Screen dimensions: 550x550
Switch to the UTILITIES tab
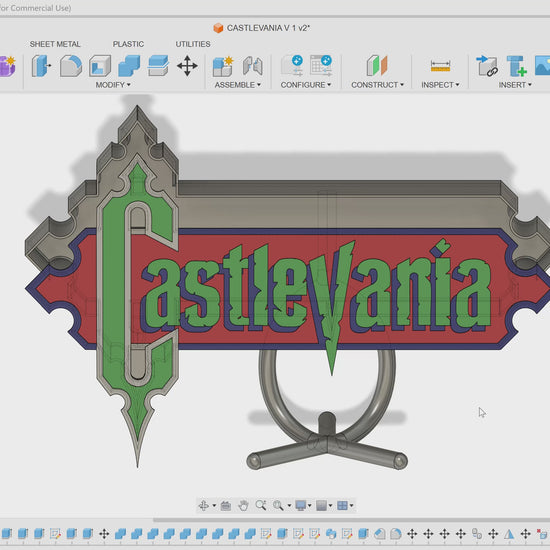pos(193,44)
